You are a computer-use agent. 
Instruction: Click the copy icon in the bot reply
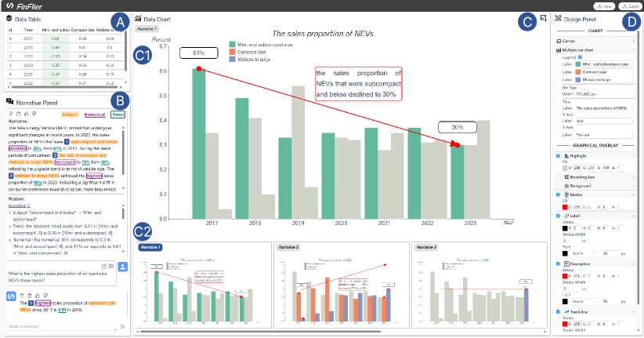click(30, 295)
